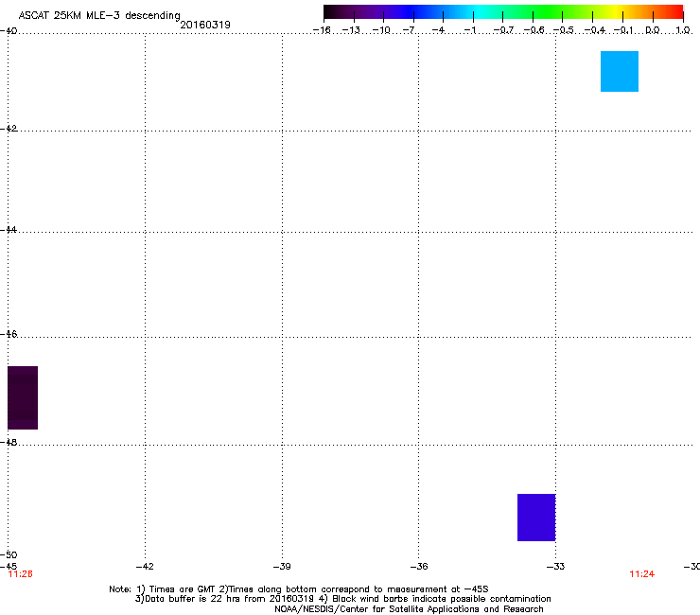The height and width of the screenshot is (615, 700).
Task: Click the title 'ASCAT 25KM MLE-3 descending'
Action: click(x=99, y=15)
